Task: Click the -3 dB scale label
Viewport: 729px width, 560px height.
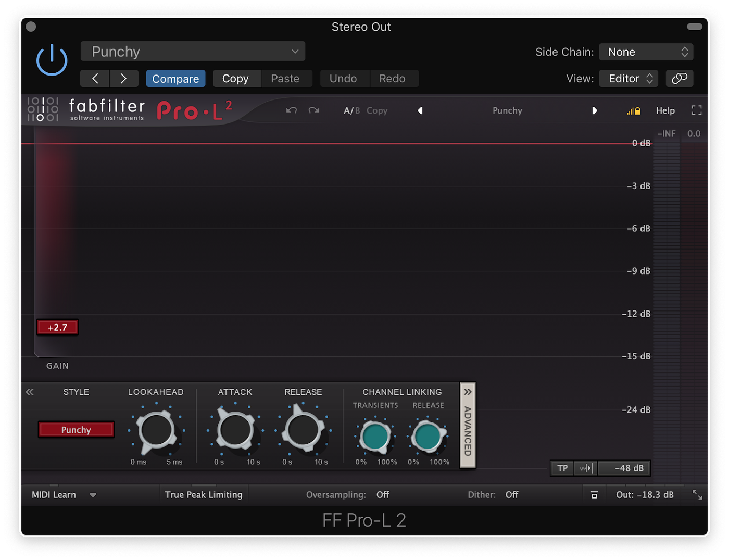Action: coord(638,186)
